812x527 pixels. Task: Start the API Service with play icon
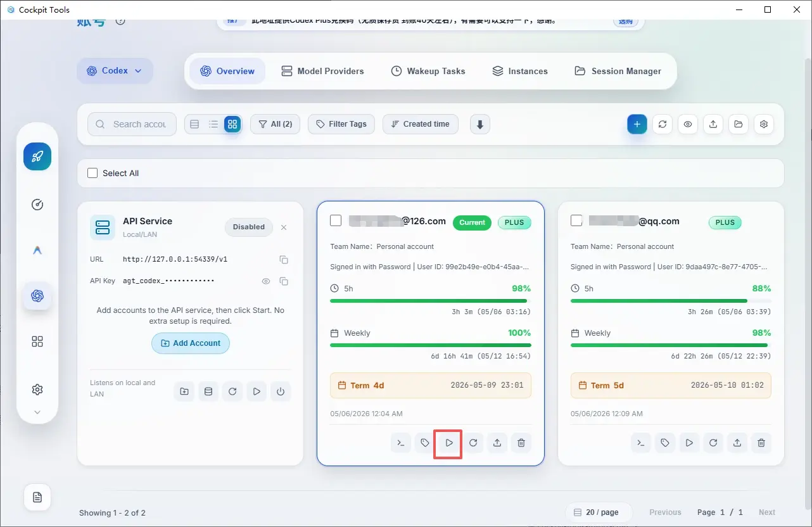(x=257, y=391)
